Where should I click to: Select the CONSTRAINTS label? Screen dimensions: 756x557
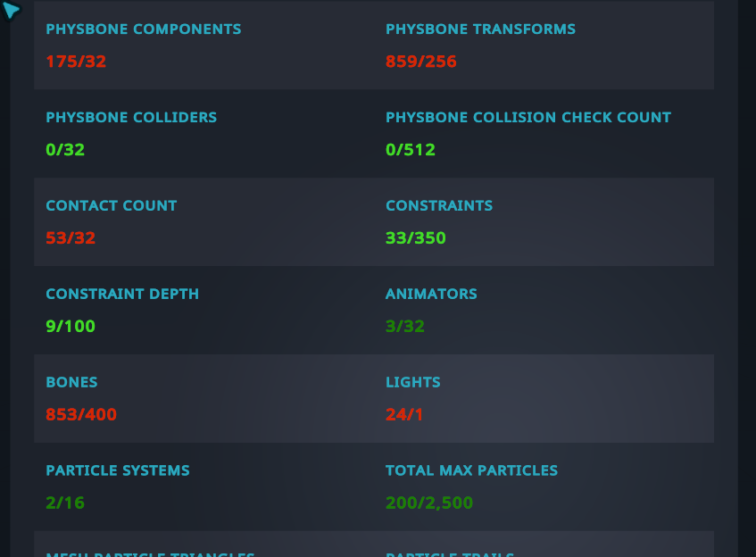click(x=439, y=206)
